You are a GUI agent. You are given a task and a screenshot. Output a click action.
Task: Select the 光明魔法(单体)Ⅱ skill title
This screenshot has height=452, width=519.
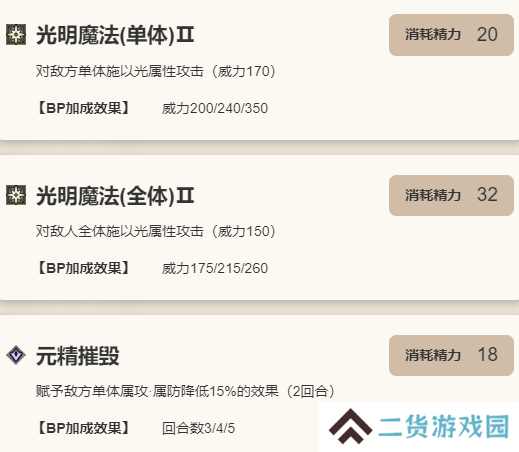(x=115, y=35)
